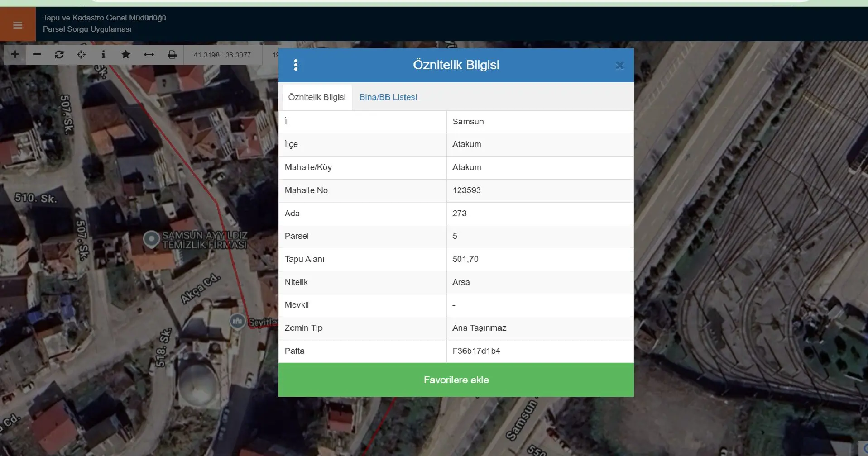Click the Akça Cd. street label on map
This screenshot has width=868, height=456.
pyautogui.click(x=201, y=288)
